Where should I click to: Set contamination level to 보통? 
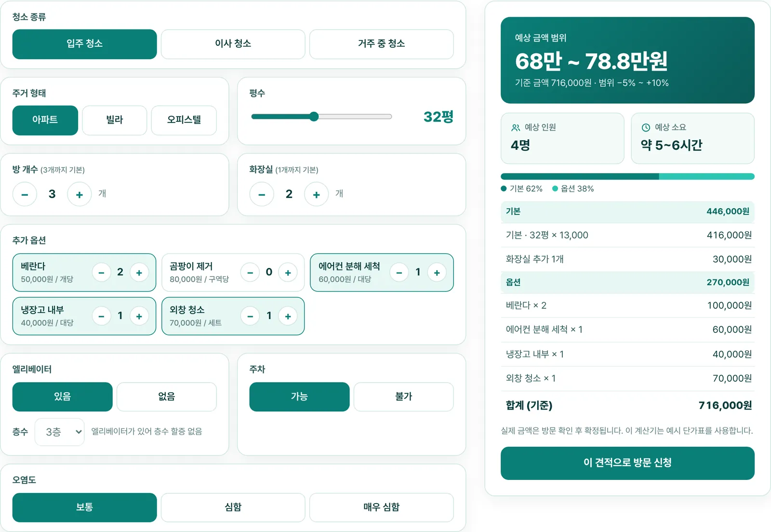(85, 507)
